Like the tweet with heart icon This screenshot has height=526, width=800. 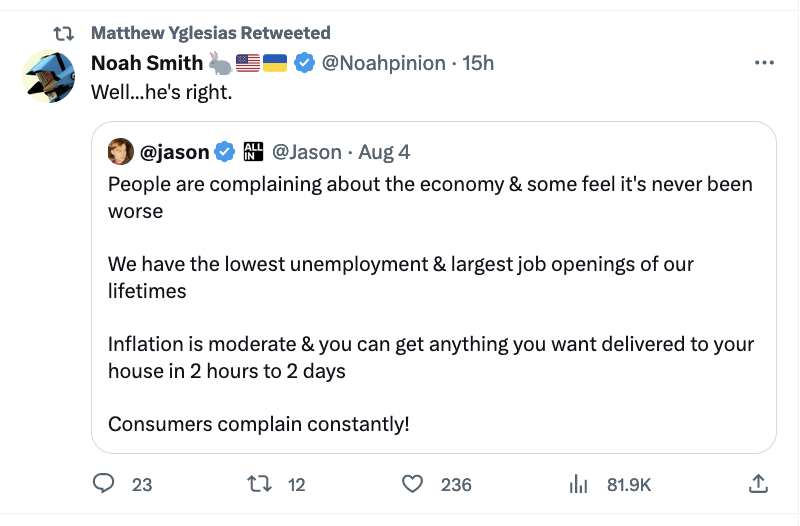point(412,484)
